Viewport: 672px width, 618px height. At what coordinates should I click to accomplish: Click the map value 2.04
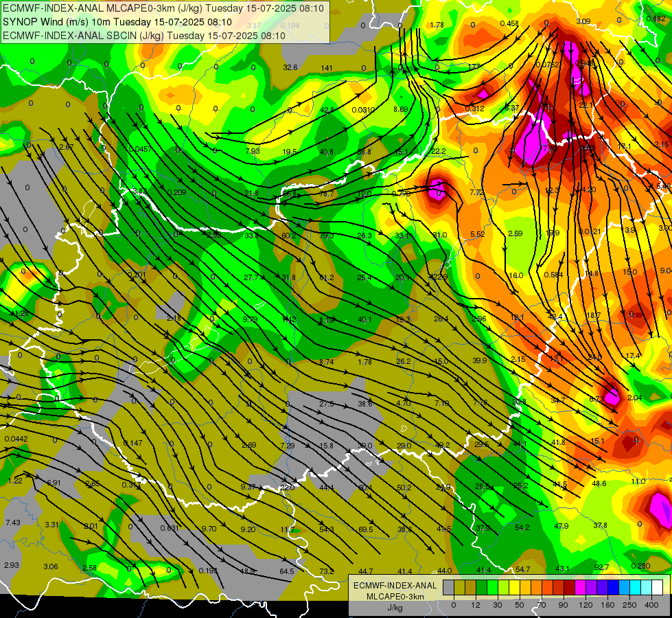pyautogui.click(x=634, y=398)
